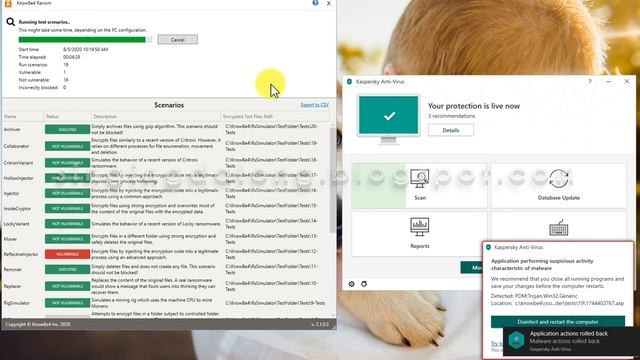Click the hexagon icon in rolled back notification
The image size is (640, 360).
click(516, 340)
